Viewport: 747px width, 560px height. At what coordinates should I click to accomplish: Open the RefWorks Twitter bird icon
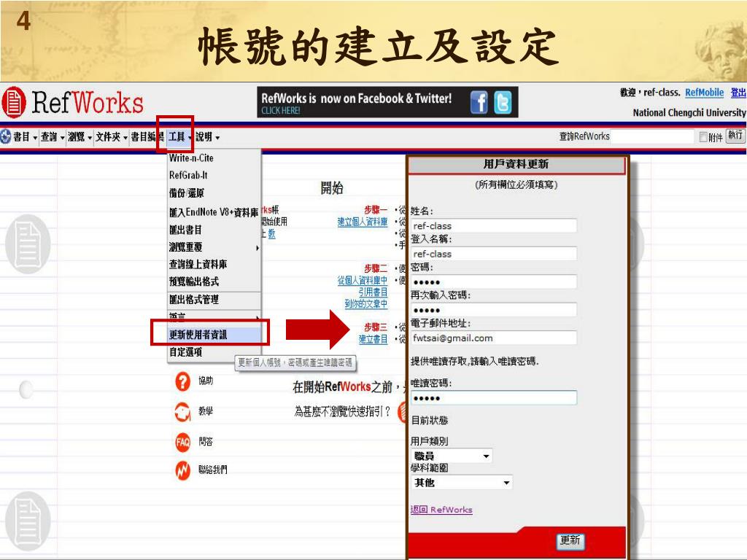(x=502, y=102)
